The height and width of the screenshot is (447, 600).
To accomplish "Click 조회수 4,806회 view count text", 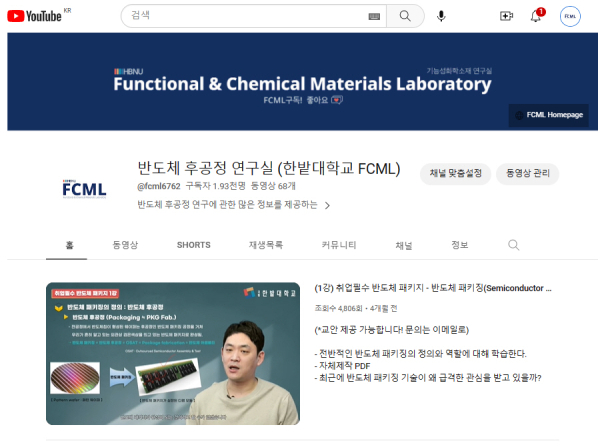I will 338,308.
